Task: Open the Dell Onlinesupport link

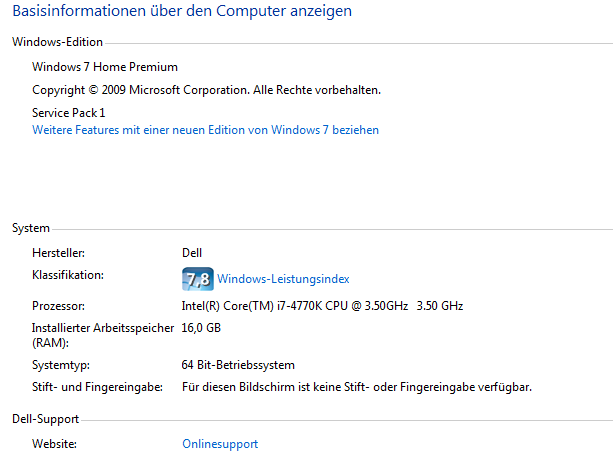Action: [220, 443]
